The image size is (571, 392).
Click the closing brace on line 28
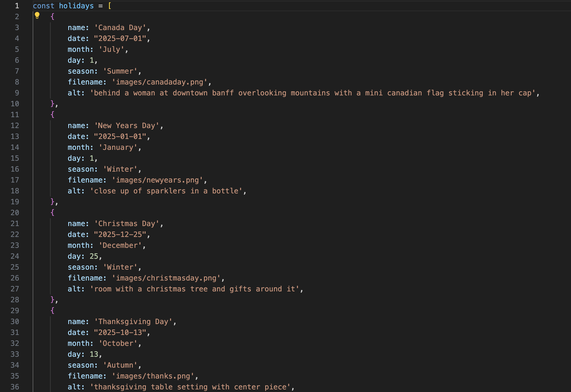coord(52,300)
